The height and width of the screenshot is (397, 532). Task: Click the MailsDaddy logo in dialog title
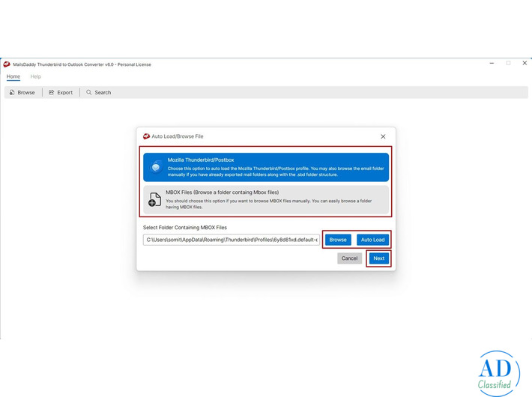(147, 136)
